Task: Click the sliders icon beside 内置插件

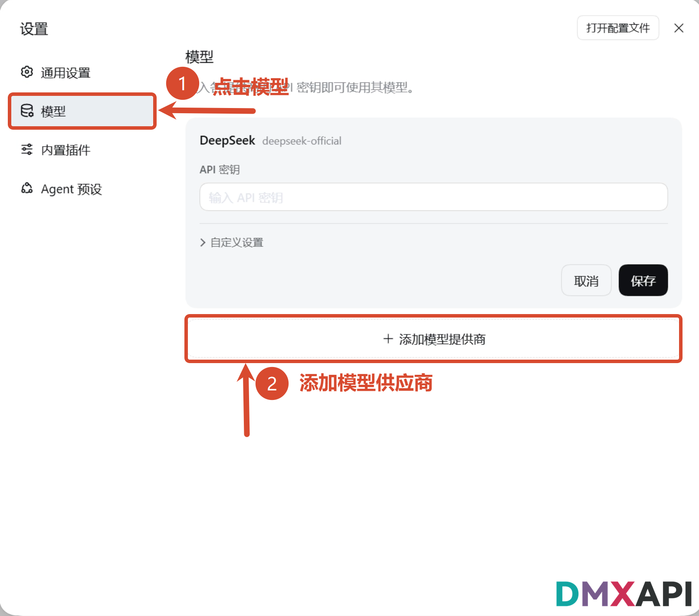Action: (x=27, y=150)
